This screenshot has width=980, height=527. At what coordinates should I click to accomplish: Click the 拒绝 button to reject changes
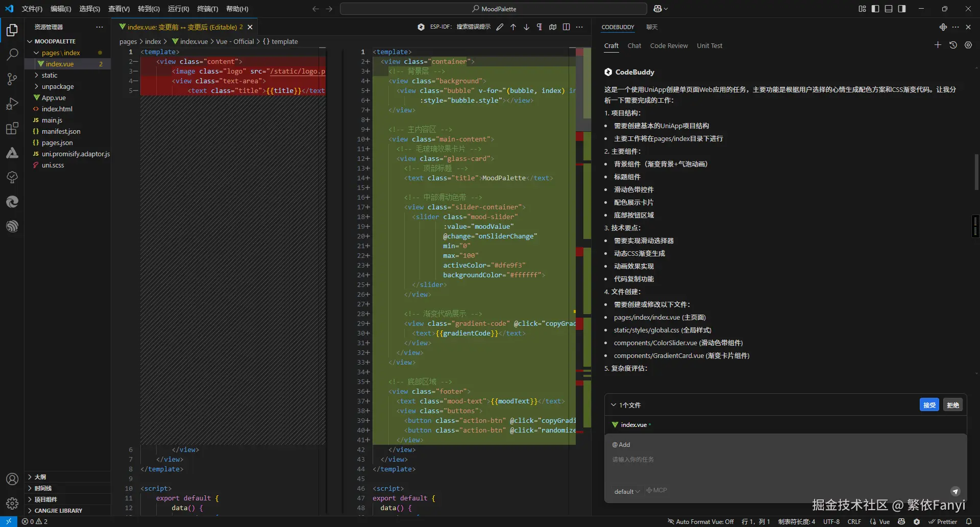(x=952, y=405)
